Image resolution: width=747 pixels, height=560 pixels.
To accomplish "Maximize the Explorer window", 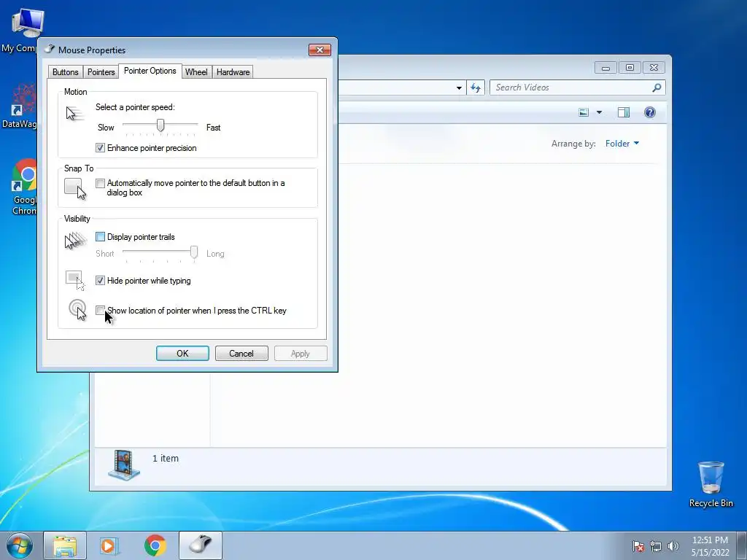I will (x=630, y=68).
